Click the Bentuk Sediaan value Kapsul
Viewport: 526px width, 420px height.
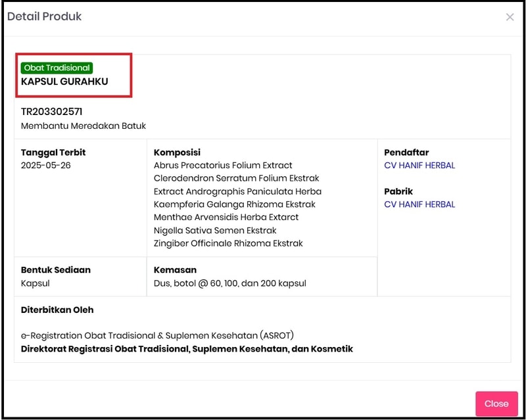(36, 283)
